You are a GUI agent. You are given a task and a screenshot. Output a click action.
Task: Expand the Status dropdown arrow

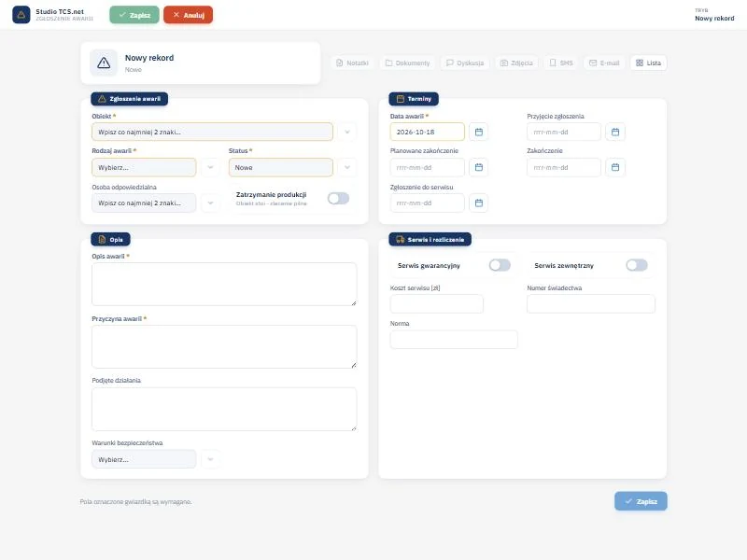coord(346,167)
